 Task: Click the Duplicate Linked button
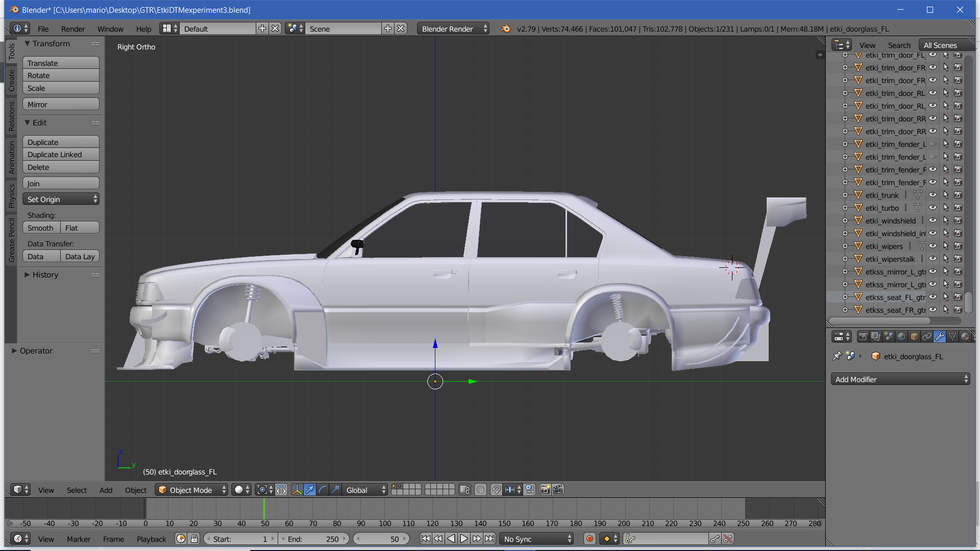(60, 155)
